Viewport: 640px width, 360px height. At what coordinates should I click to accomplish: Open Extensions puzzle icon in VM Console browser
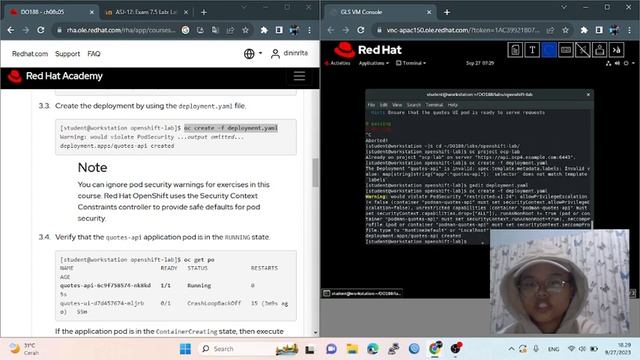pyautogui.click(x=584, y=30)
